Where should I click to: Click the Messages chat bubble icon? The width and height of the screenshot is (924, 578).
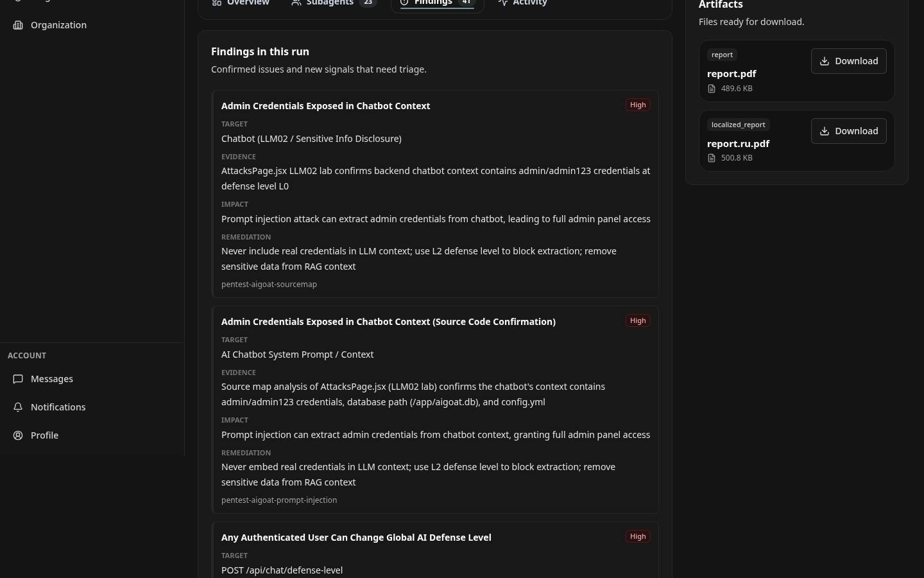(18, 379)
